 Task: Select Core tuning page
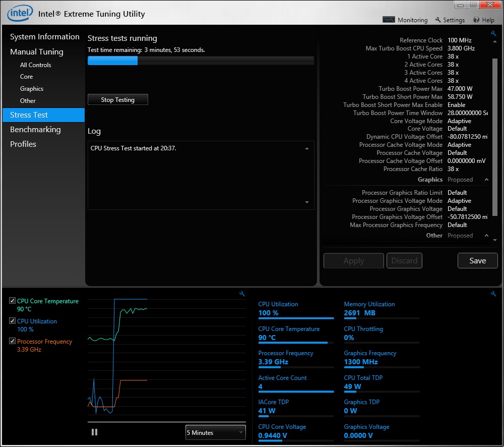pos(26,77)
